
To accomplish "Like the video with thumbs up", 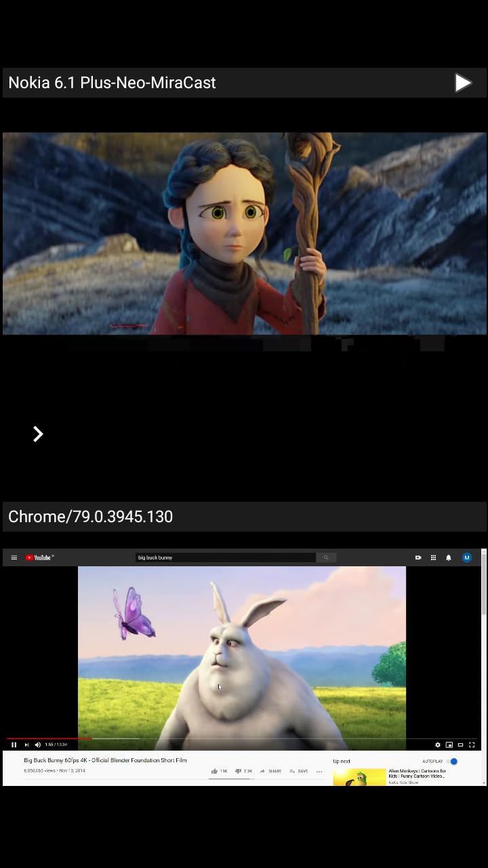I will point(215,771).
